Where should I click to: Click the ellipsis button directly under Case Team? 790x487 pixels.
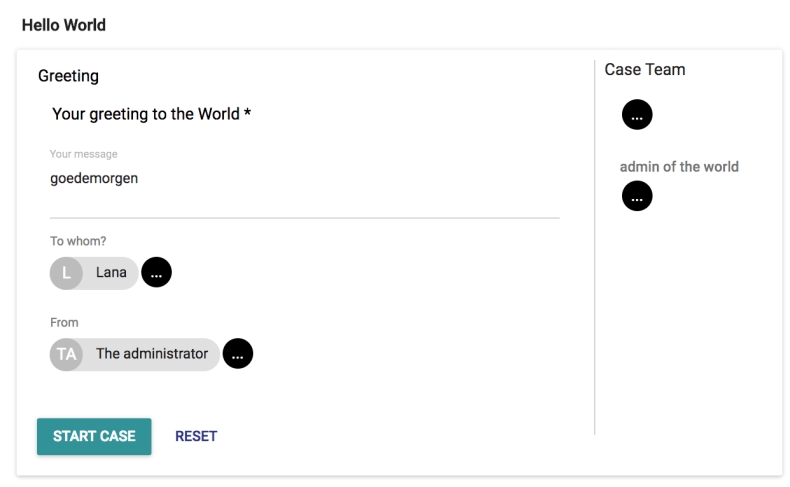(x=637, y=115)
